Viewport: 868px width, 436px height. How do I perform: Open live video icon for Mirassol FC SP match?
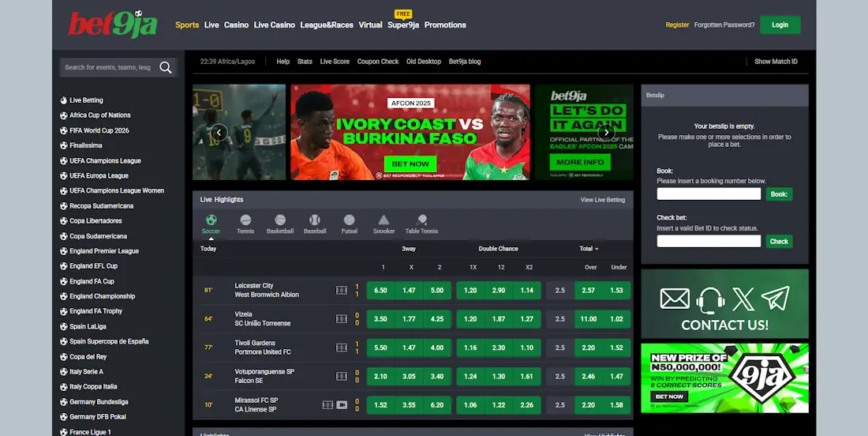[x=342, y=405]
